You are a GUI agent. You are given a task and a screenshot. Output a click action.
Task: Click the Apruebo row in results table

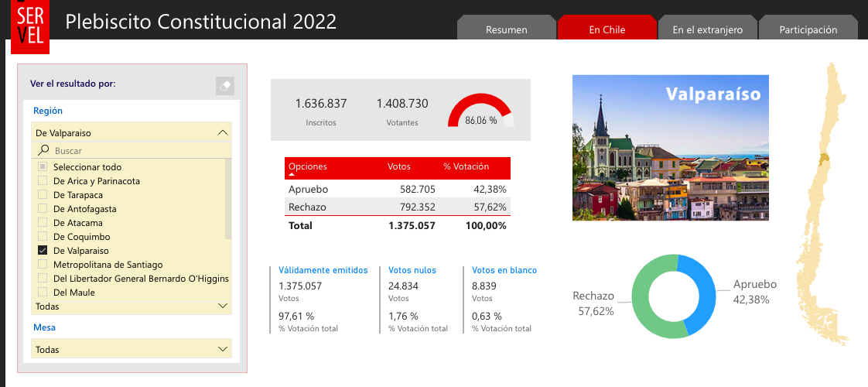tap(398, 189)
